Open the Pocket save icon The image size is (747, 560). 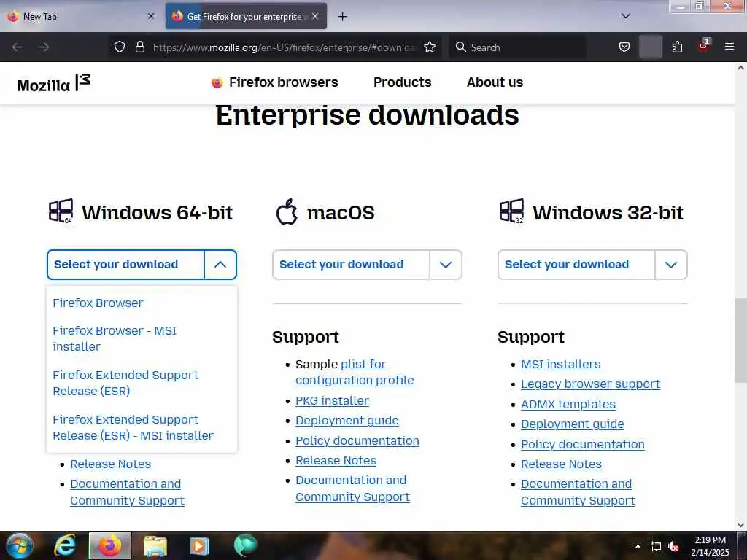click(x=624, y=47)
